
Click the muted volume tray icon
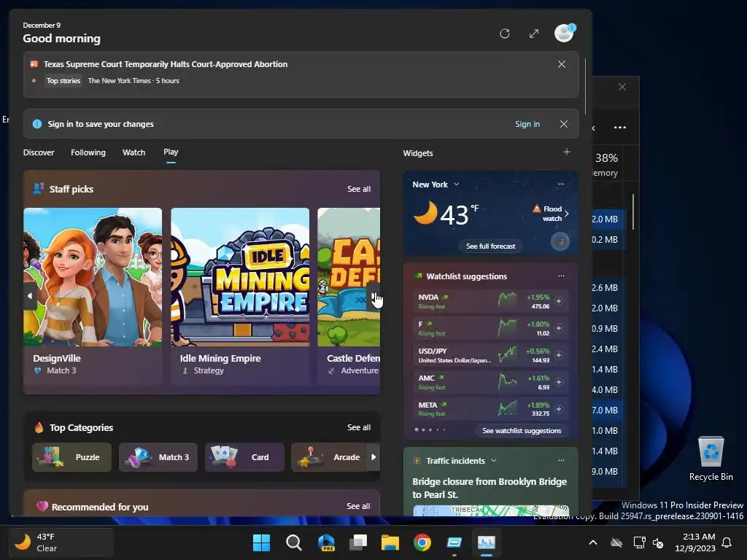point(658,542)
